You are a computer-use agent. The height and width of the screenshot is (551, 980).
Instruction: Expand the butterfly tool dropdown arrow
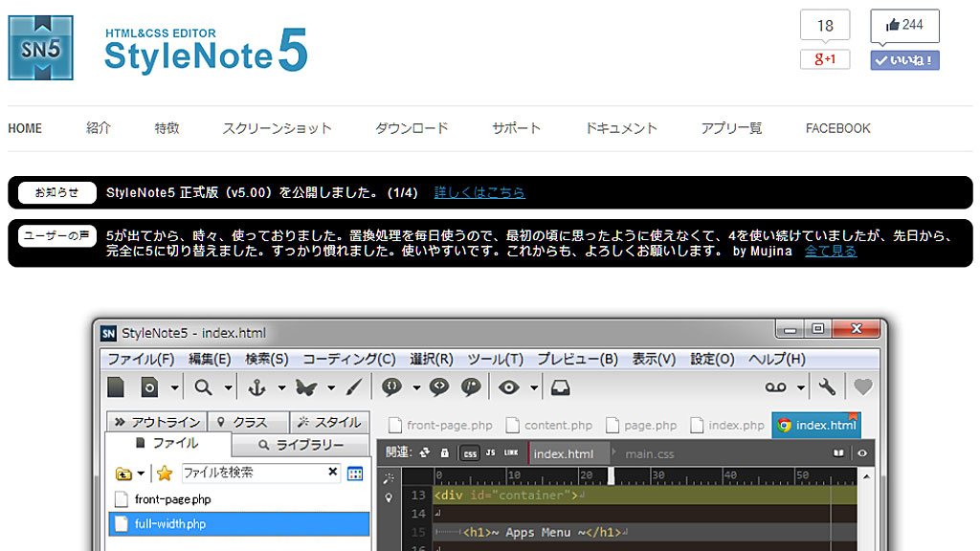click(331, 388)
